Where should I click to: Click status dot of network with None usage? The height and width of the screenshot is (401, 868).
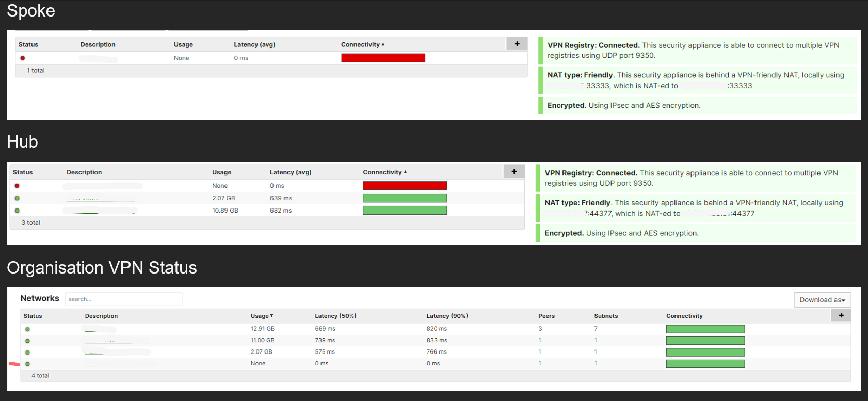click(27, 364)
